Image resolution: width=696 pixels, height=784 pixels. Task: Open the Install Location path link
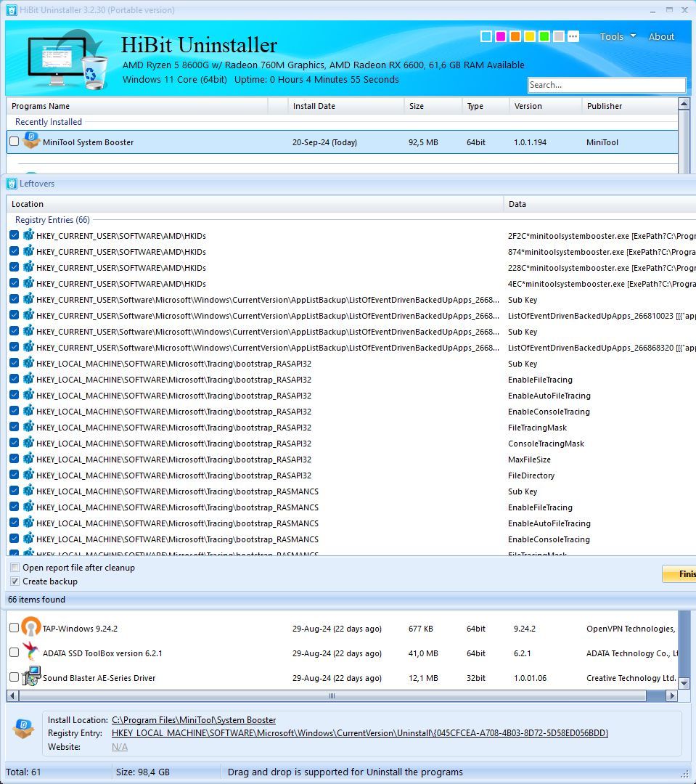[x=194, y=720]
